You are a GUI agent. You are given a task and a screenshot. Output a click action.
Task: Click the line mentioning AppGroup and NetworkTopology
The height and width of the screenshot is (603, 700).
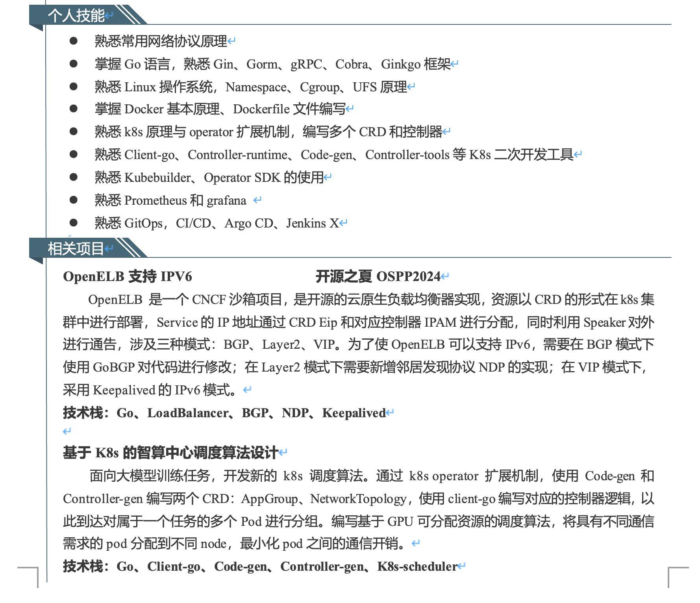click(x=357, y=499)
